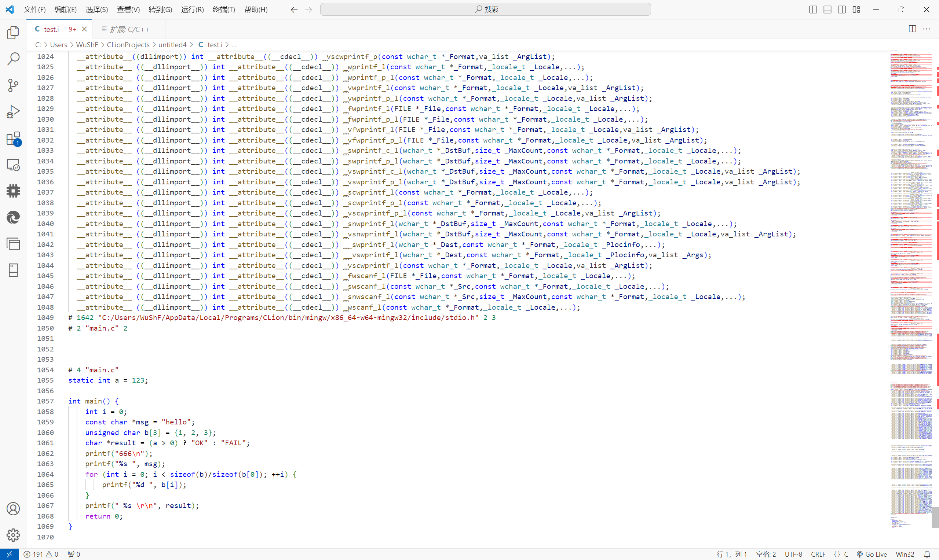Click the remote window indicator in status bar
The image size is (939, 560).
click(x=9, y=554)
